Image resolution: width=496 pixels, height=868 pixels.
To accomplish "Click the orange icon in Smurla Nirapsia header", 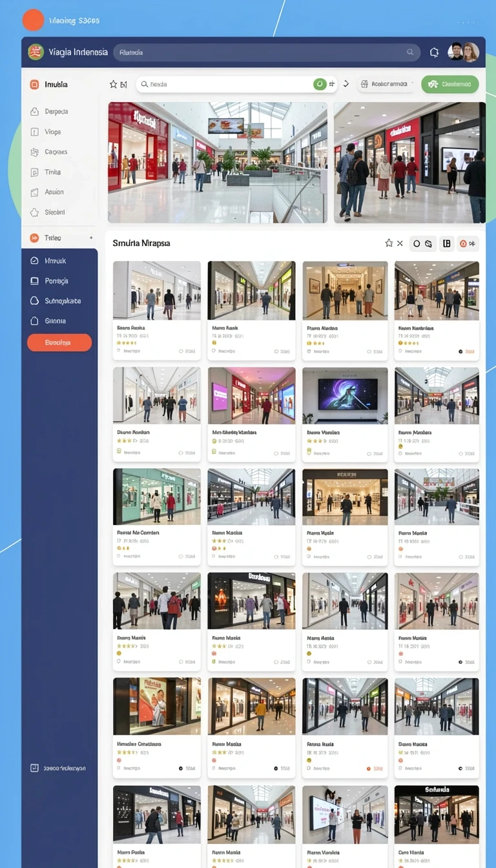I will (x=463, y=243).
